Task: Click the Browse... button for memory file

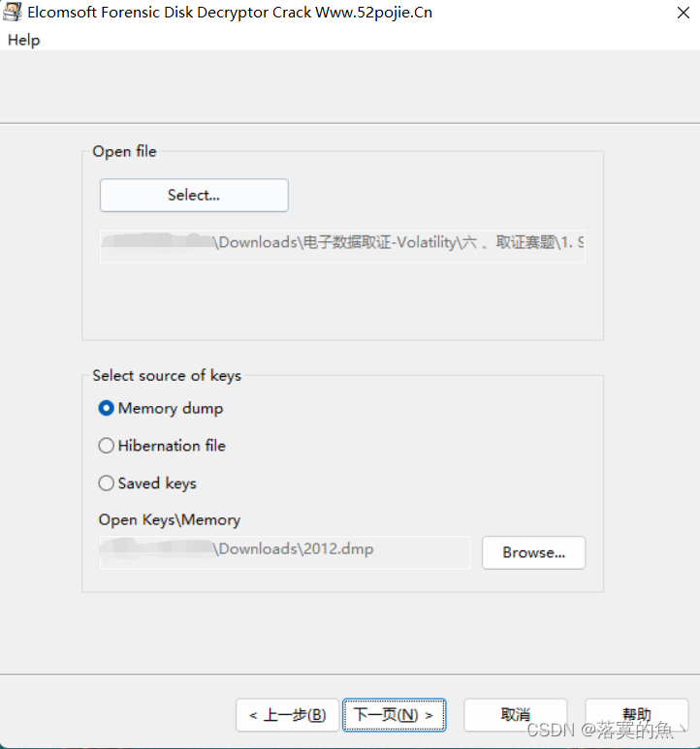Action: pyautogui.click(x=533, y=552)
